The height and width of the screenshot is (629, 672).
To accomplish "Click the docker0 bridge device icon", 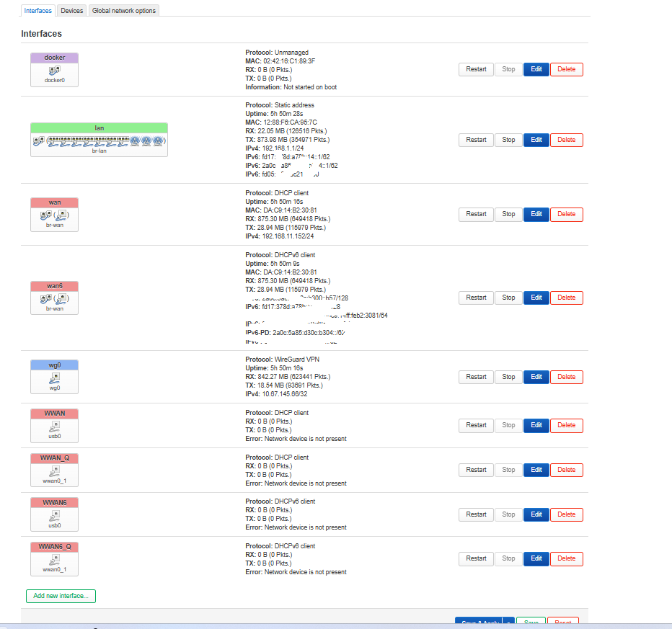I will click(54, 71).
